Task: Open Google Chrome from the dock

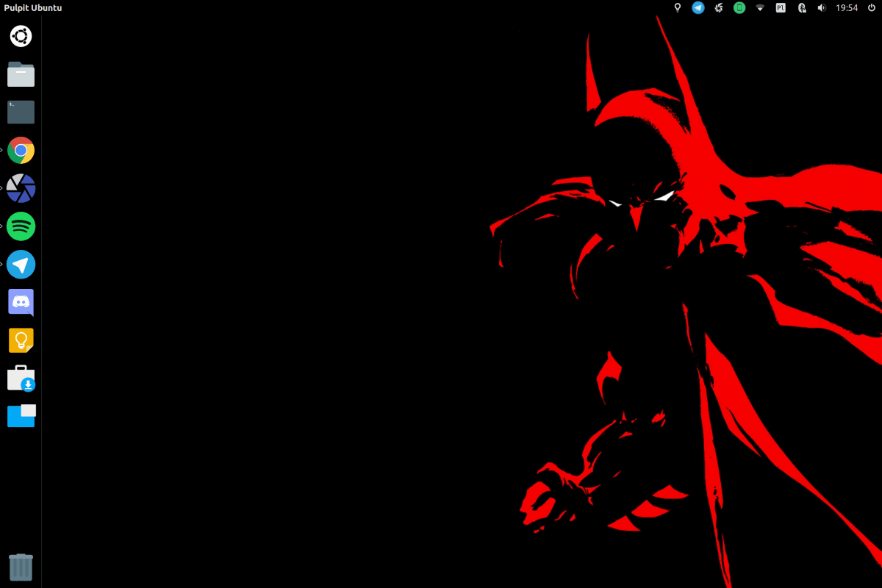Action: tap(21, 151)
